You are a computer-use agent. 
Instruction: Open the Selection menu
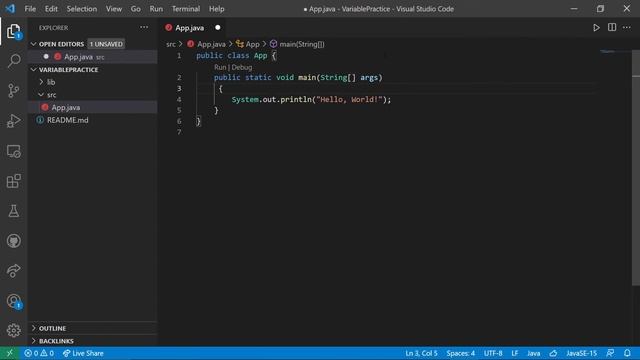82,9
